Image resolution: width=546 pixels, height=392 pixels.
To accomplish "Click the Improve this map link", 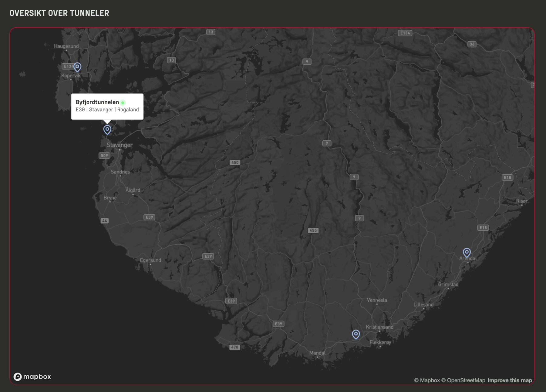I will click(510, 380).
